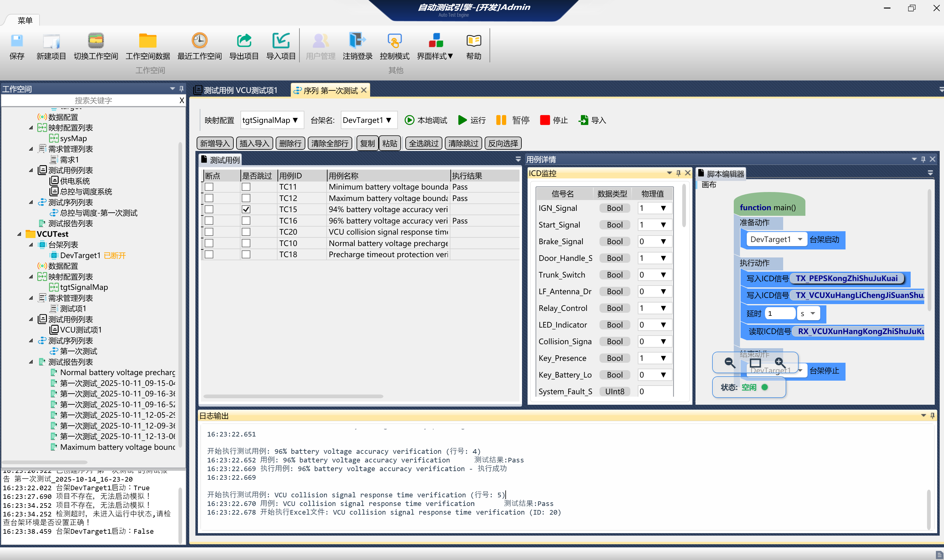Click the 帮助 help book icon
Viewport: 944px width, 560px height.
tap(474, 41)
